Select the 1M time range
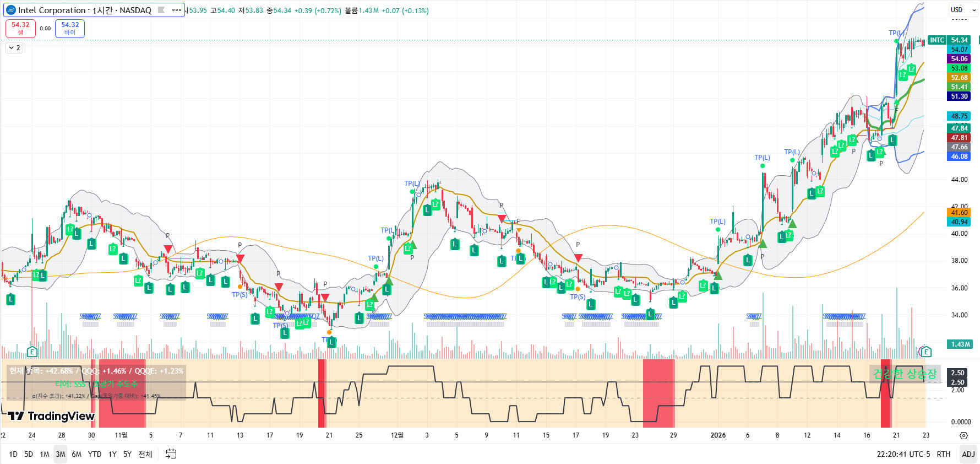 point(45,454)
